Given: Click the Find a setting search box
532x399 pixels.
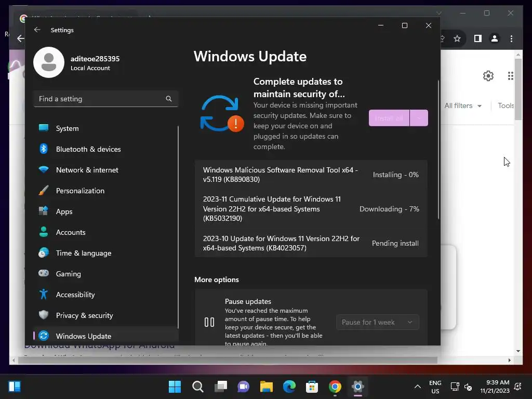Looking at the screenshot, I should pos(106,99).
